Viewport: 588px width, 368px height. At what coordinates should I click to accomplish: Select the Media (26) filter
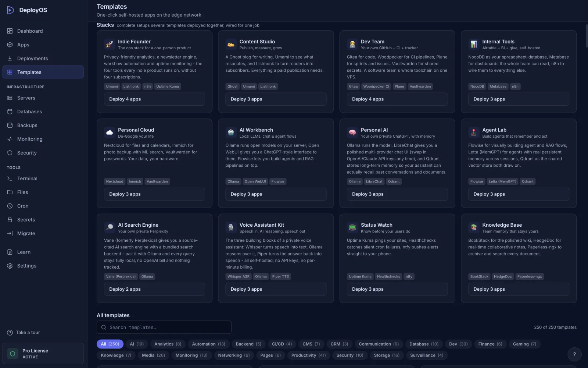(x=153, y=355)
